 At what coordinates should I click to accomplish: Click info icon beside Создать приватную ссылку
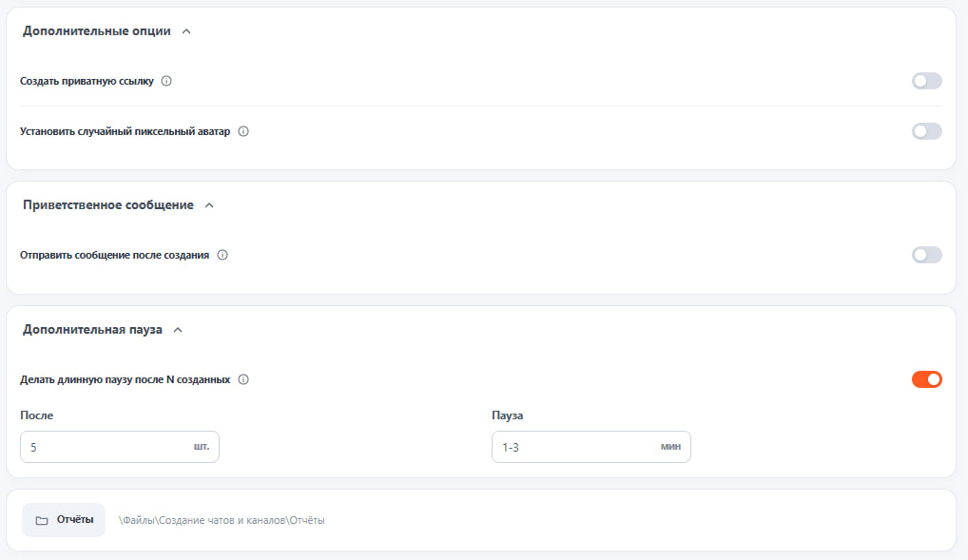point(166,81)
